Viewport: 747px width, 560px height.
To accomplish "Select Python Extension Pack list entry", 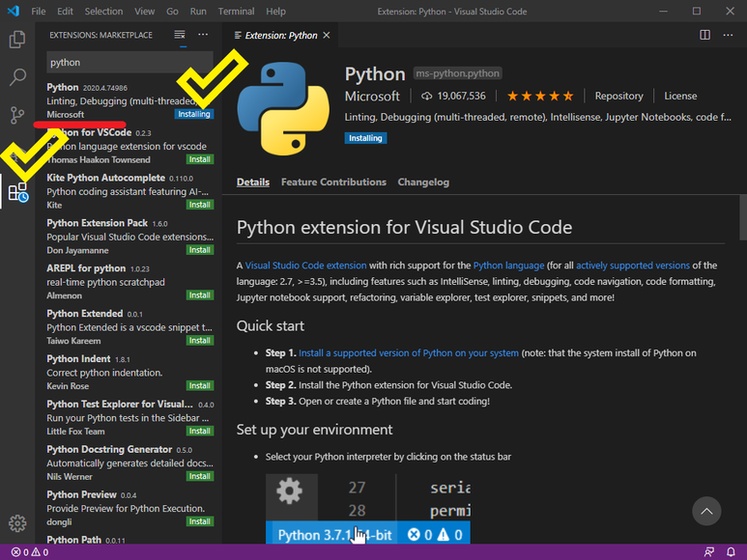I will (x=129, y=237).
